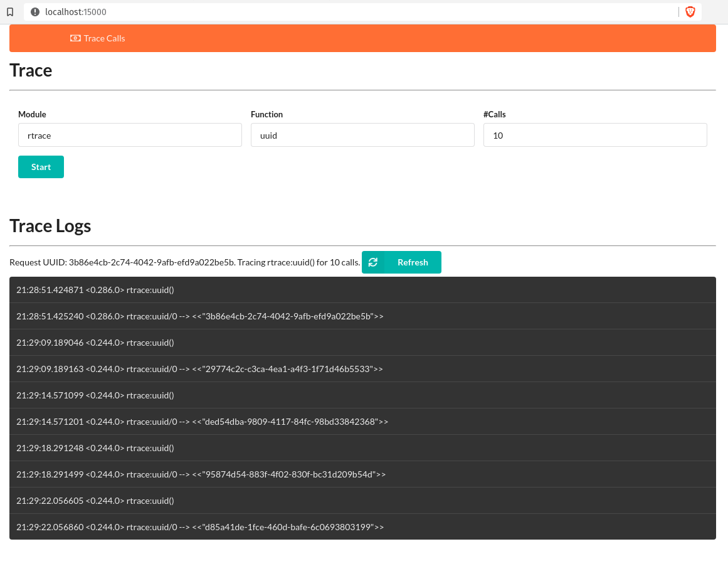Open the Brave Shields icon in the browser toolbar

tap(690, 11)
